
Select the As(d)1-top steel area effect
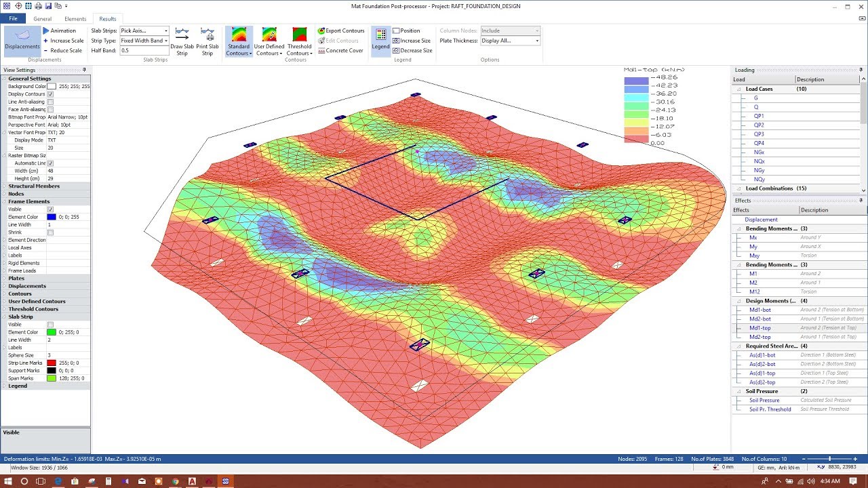tap(762, 373)
